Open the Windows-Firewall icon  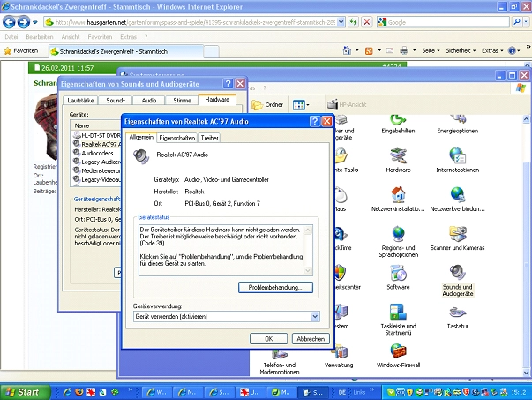pyautogui.click(x=398, y=356)
